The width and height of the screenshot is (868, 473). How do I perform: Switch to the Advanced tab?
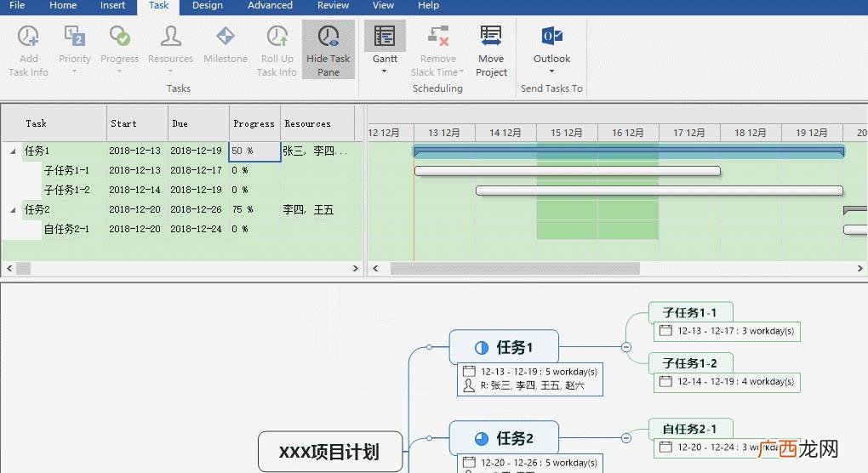pyautogui.click(x=270, y=6)
